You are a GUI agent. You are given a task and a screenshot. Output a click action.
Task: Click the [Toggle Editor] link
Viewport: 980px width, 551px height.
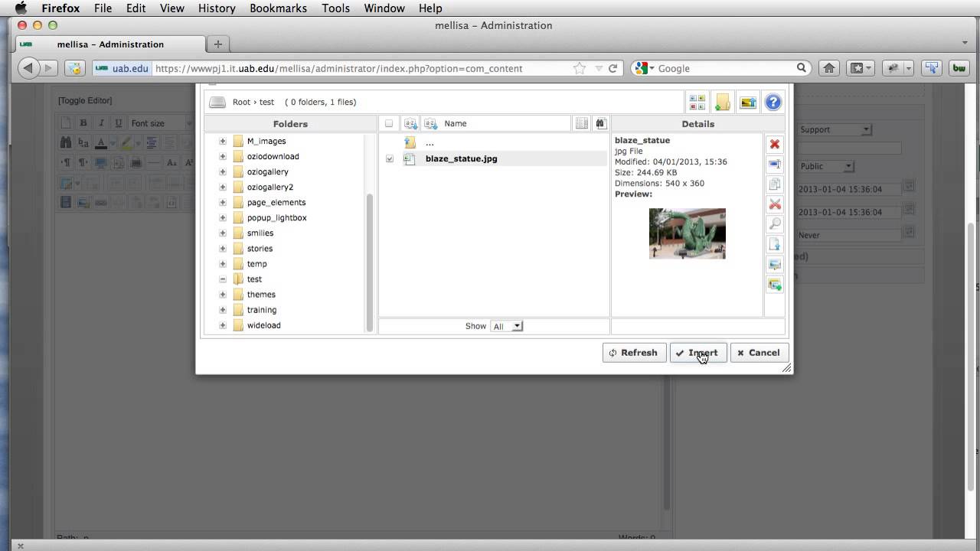click(85, 100)
